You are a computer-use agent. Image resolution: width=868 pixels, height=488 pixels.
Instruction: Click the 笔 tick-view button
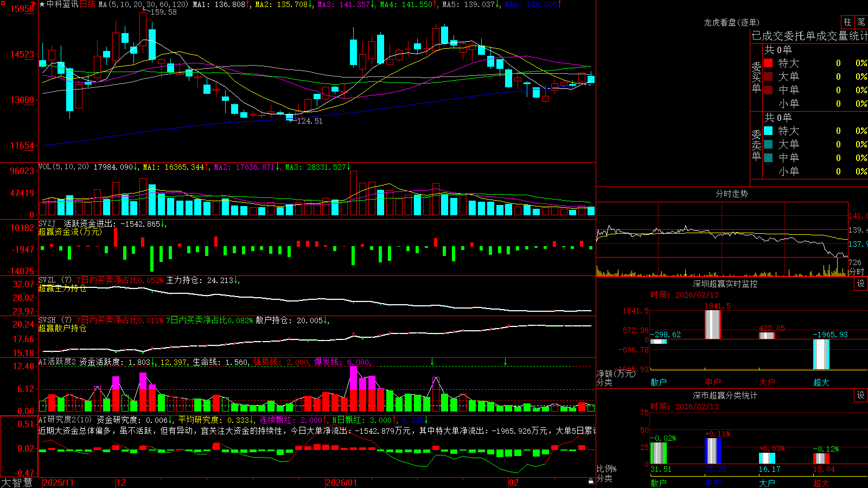click(x=861, y=22)
